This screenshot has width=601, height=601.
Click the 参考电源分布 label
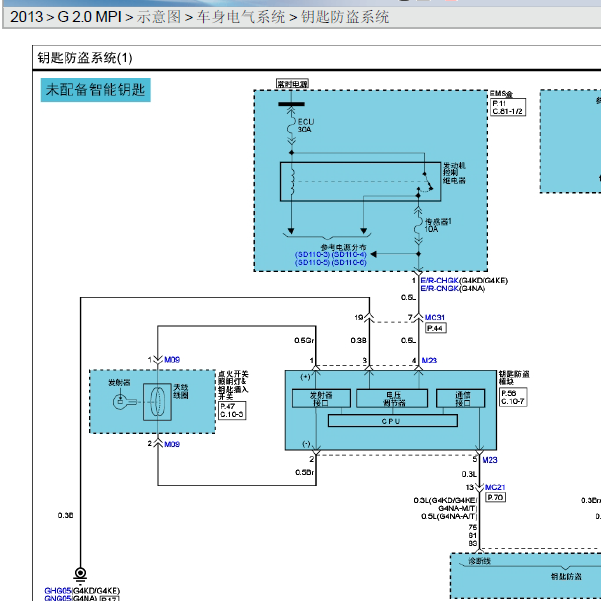pos(343,247)
